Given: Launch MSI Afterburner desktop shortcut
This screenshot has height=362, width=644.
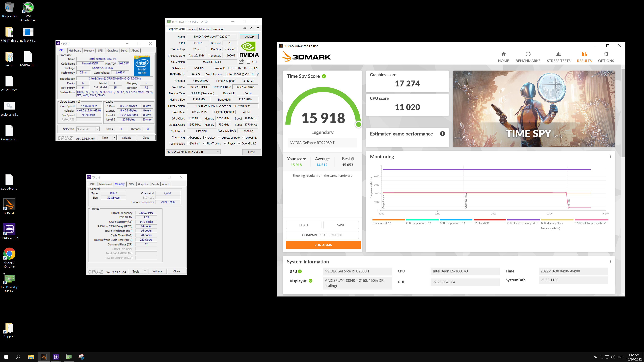Looking at the screenshot, I should pyautogui.click(x=28, y=12).
